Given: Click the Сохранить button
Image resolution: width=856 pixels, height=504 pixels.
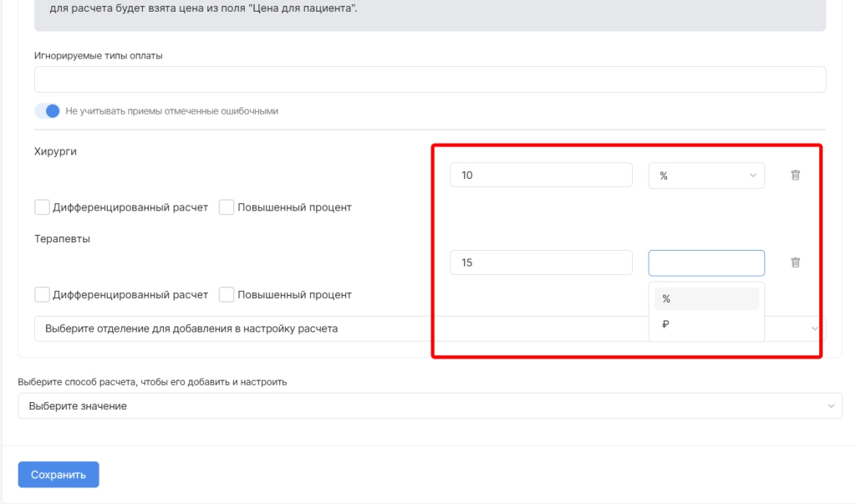Looking at the screenshot, I should [x=59, y=475].
